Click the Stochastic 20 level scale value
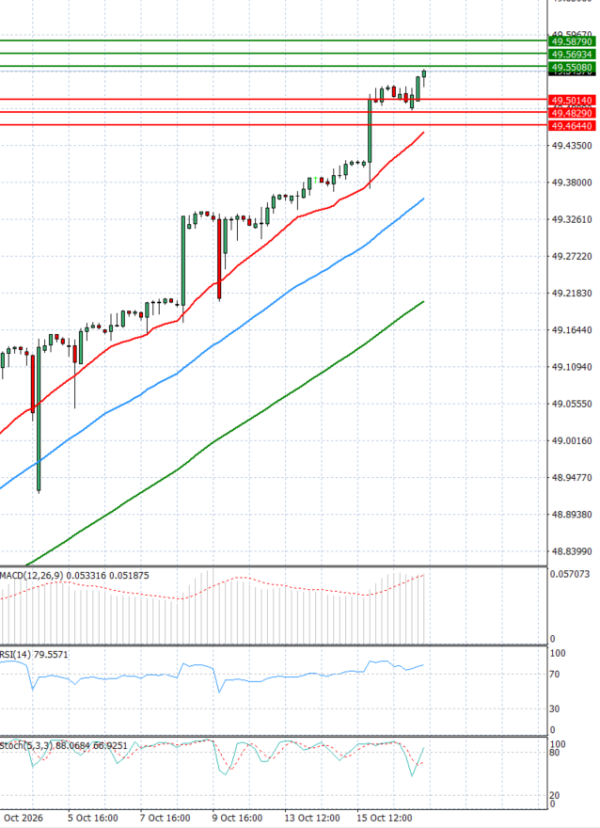600x828 pixels. [x=555, y=796]
